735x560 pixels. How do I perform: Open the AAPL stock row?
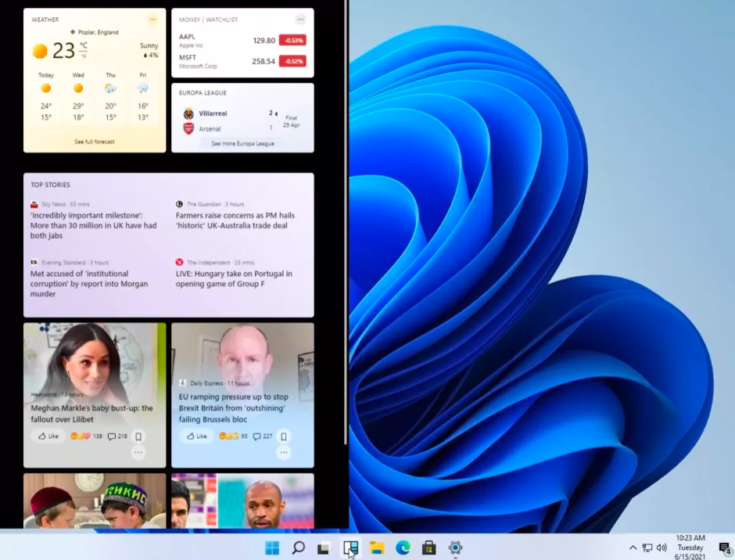242,41
